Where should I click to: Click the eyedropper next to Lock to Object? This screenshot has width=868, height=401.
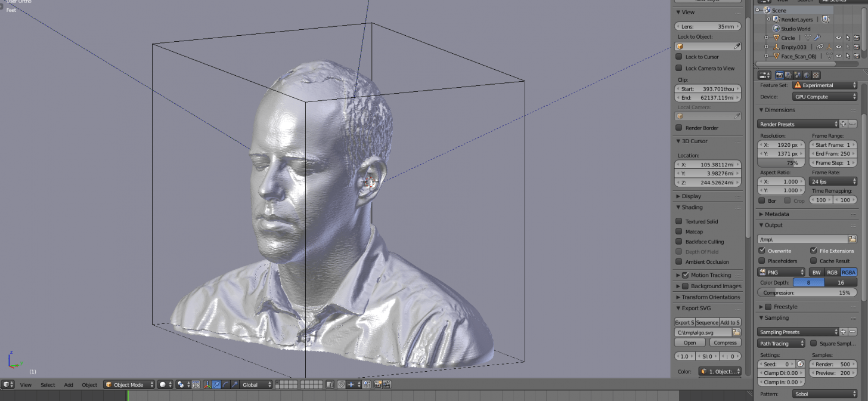pos(737,47)
